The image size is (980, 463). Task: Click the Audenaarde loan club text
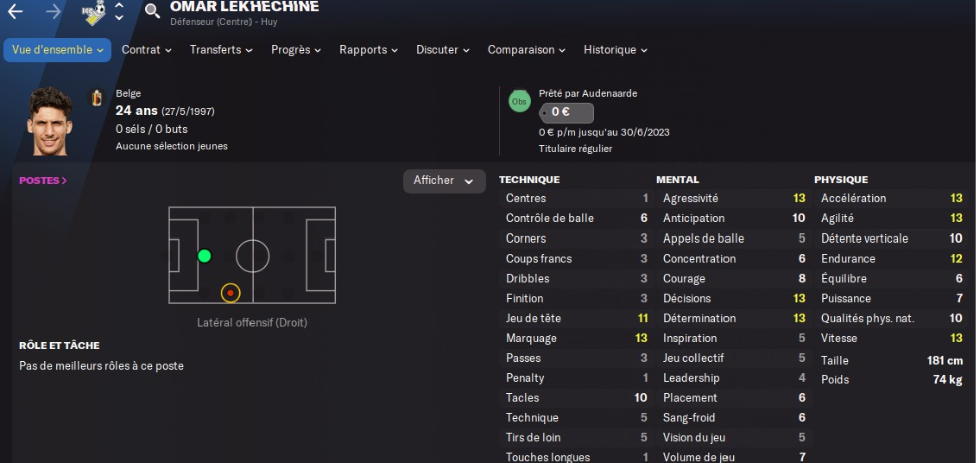pos(610,93)
